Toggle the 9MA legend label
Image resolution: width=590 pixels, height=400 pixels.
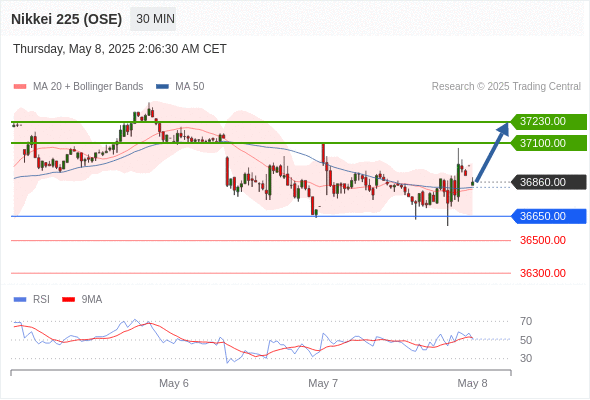[92, 300]
